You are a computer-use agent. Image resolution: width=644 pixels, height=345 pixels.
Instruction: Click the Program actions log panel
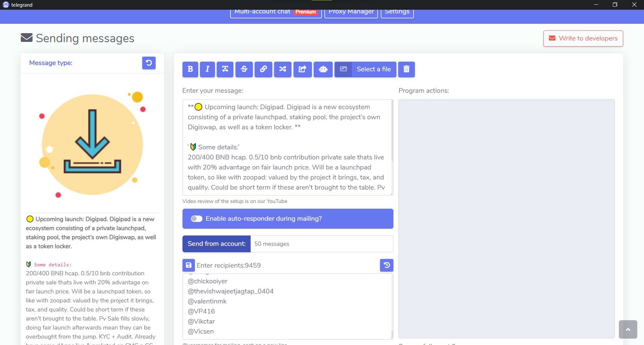(x=506, y=218)
